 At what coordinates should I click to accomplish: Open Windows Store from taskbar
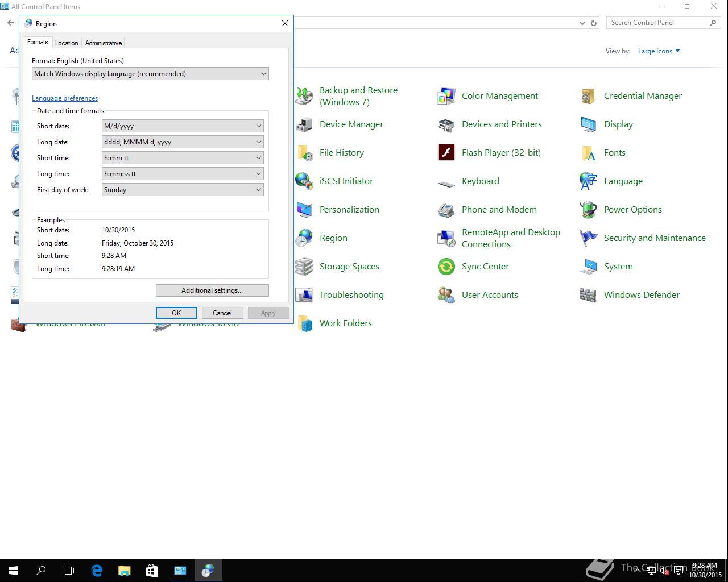152,571
